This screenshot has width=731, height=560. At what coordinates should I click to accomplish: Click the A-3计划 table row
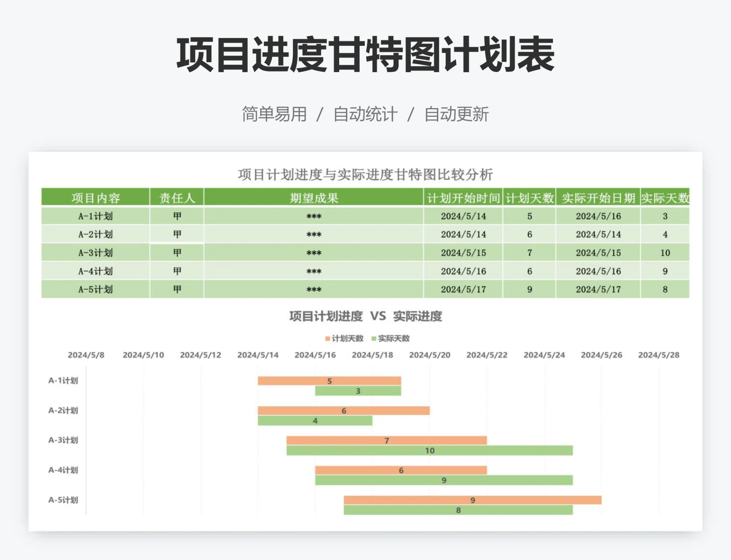(x=96, y=252)
